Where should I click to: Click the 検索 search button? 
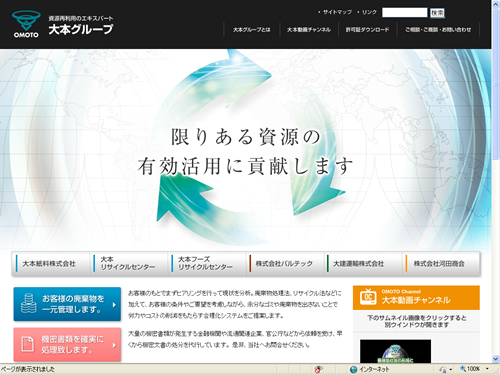(x=437, y=13)
